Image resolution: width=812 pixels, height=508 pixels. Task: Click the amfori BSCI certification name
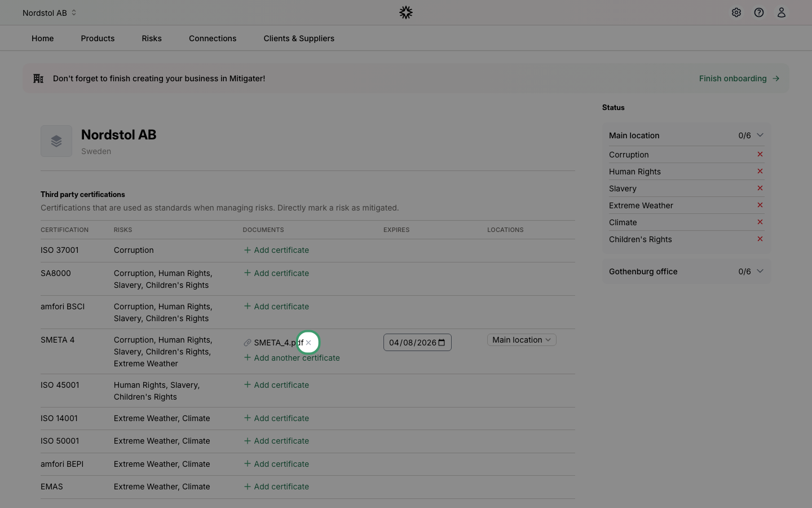(63, 306)
